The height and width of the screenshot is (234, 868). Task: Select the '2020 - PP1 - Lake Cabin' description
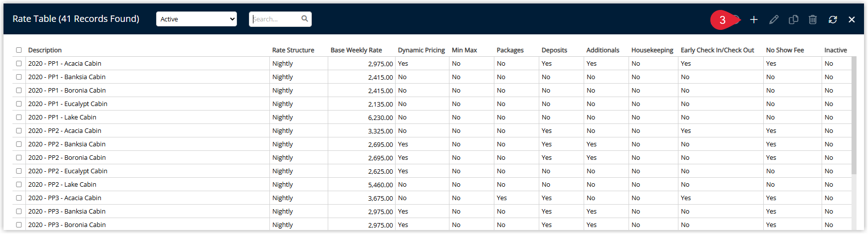[62, 117]
